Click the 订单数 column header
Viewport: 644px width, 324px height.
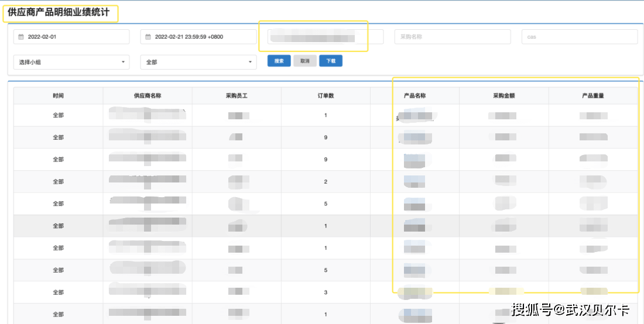pyautogui.click(x=326, y=95)
